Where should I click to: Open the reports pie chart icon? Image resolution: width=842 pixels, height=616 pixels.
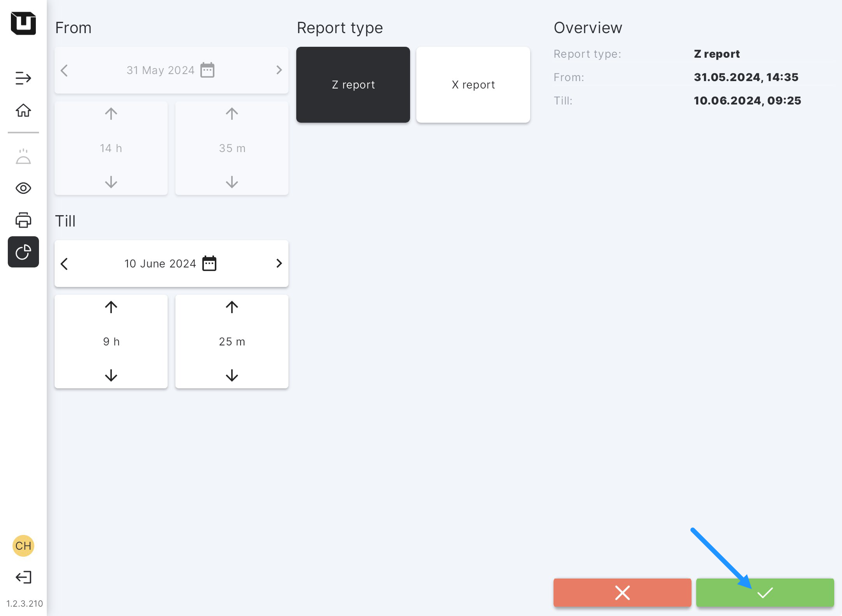[23, 252]
